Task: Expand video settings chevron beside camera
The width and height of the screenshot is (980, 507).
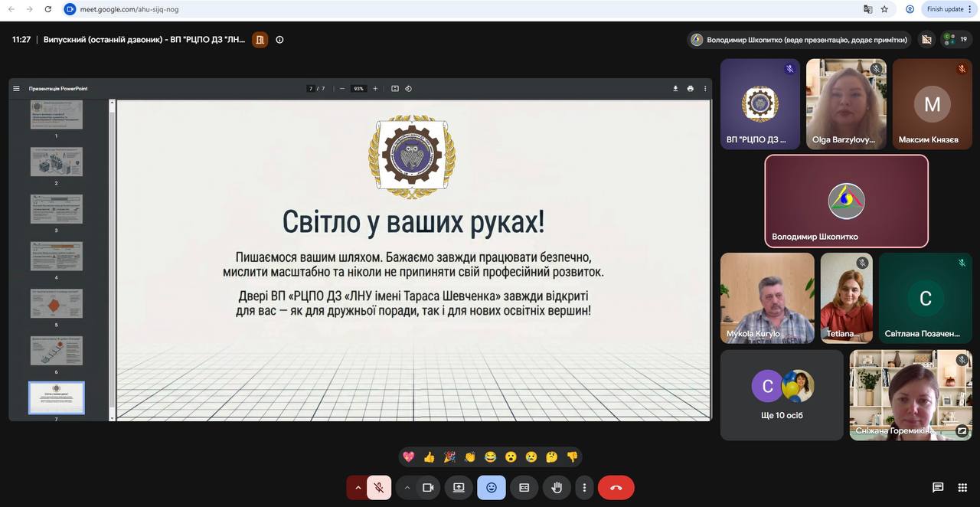Action: 407,488
